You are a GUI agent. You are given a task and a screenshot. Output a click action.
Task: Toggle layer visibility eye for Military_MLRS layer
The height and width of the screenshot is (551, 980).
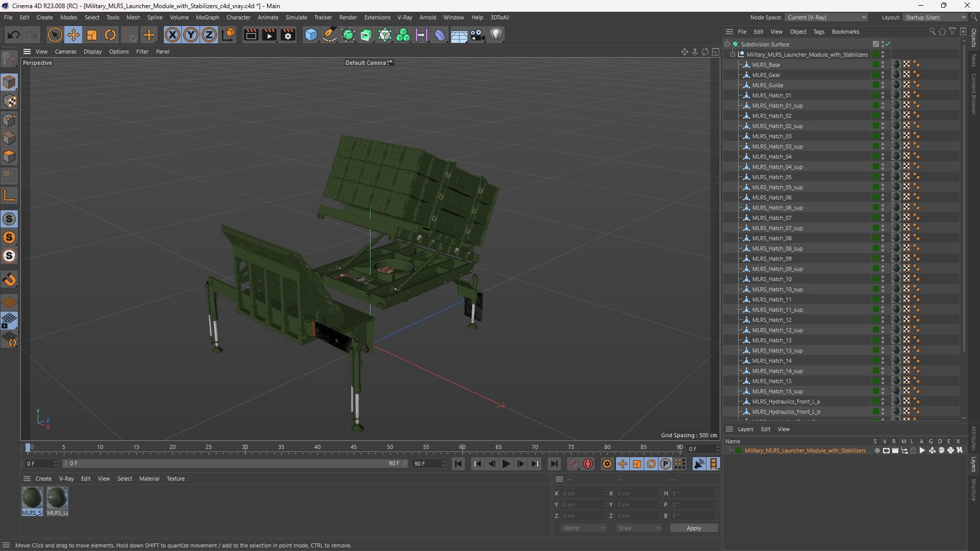pyautogui.click(x=886, y=450)
